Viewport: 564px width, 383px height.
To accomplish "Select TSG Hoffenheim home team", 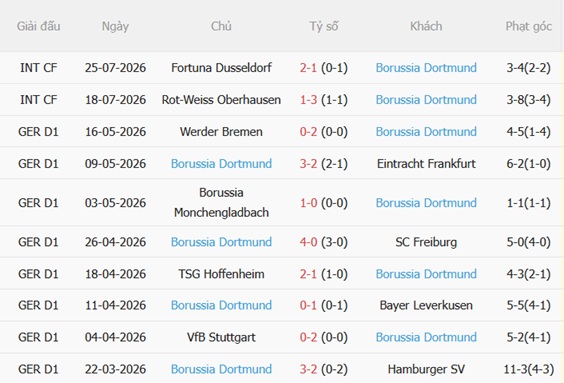I will pos(221,274).
